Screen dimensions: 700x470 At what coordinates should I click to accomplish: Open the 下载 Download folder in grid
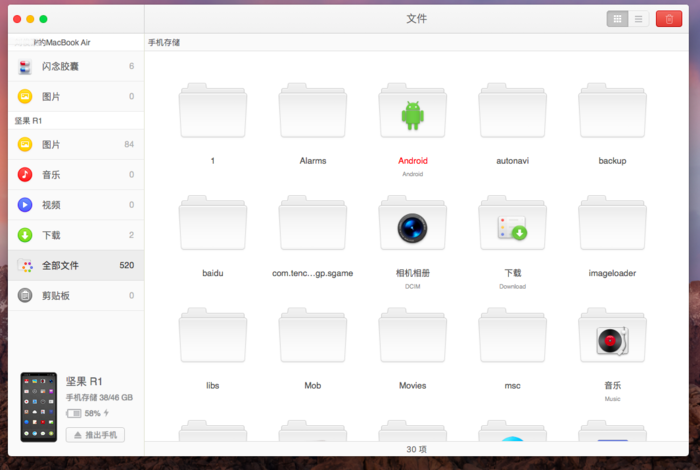(512, 223)
